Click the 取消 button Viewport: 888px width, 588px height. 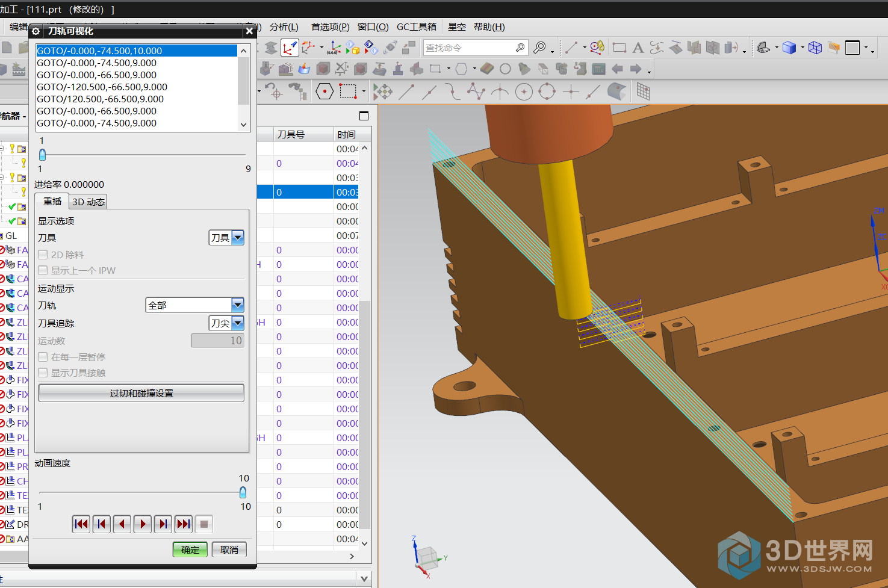pos(229,549)
